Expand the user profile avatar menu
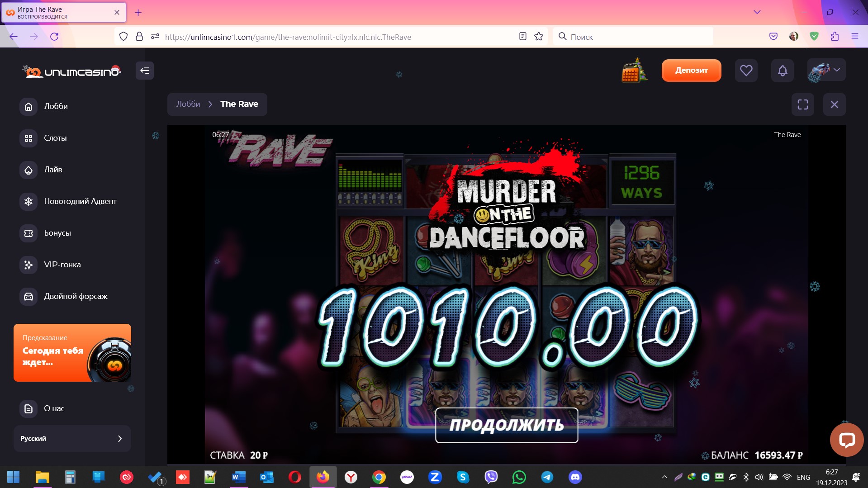868x488 pixels. point(826,70)
